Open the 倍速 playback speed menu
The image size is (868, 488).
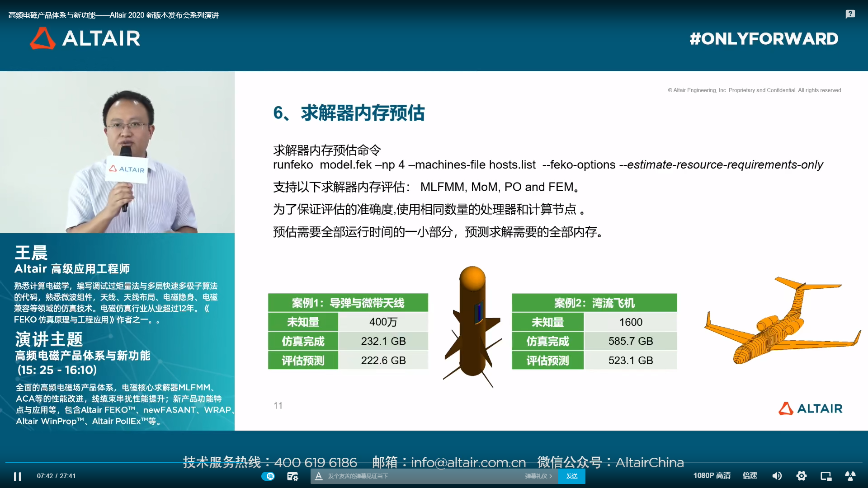click(x=750, y=476)
